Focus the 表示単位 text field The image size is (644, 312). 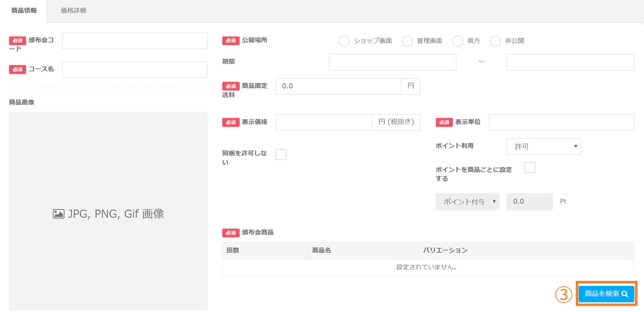(561, 122)
